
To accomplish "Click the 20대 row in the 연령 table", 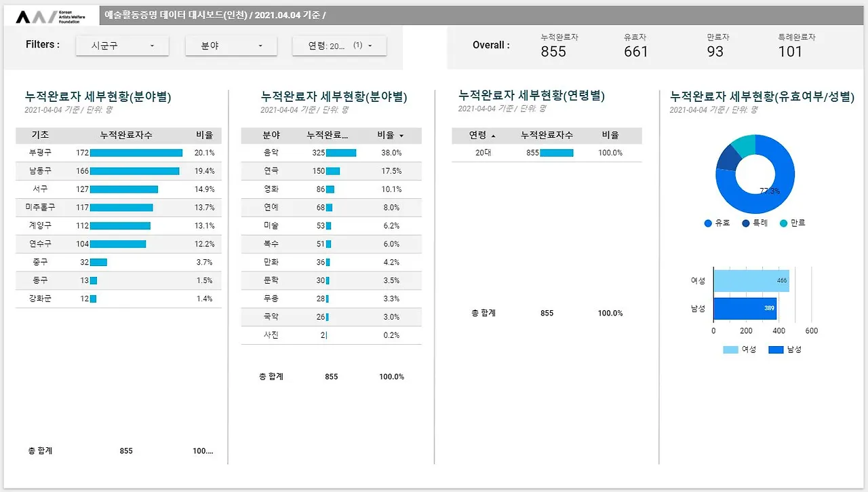I will click(547, 153).
